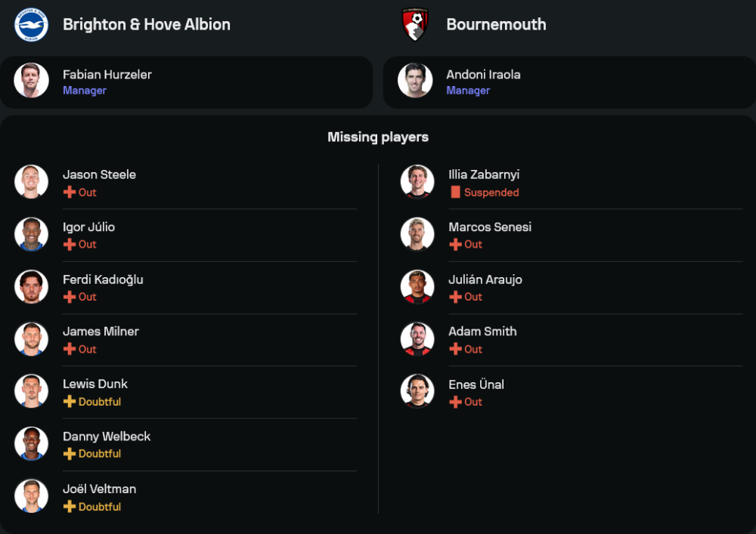The image size is (756, 534).
Task: Click the Brighton & Hove Albion crest
Action: 31,24
